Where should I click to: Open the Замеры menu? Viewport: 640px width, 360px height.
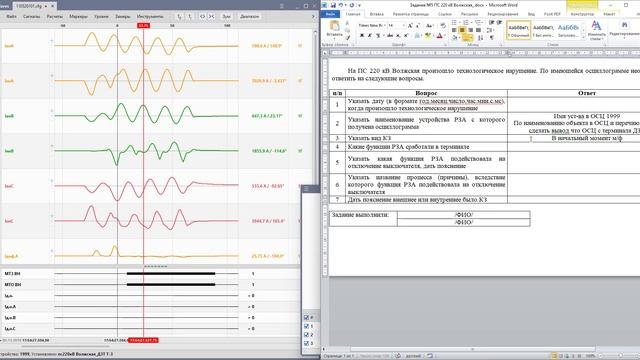click(x=122, y=17)
